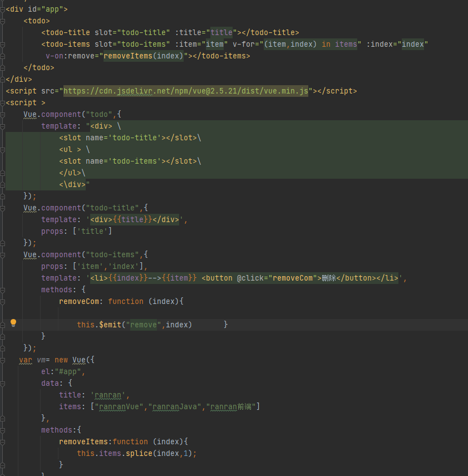Click the el:"#app" value
This screenshot has width=468, height=476.
pyautogui.click(x=68, y=371)
